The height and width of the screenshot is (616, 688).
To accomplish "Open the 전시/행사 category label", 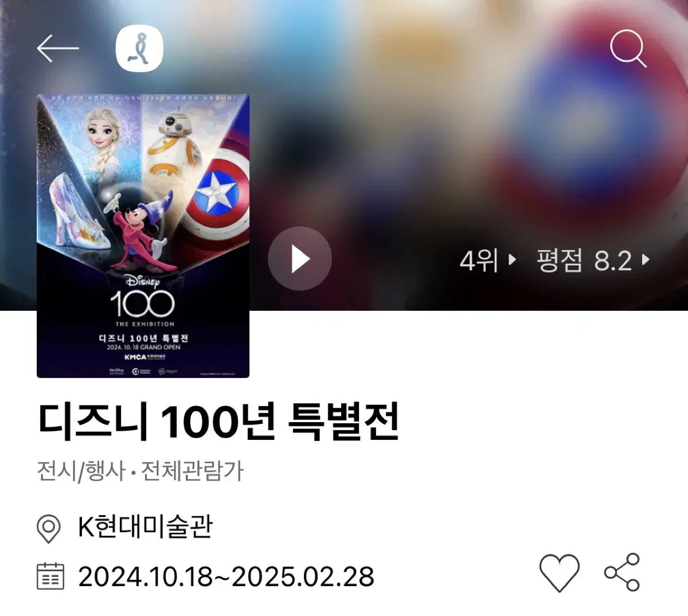I will pyautogui.click(x=81, y=471).
